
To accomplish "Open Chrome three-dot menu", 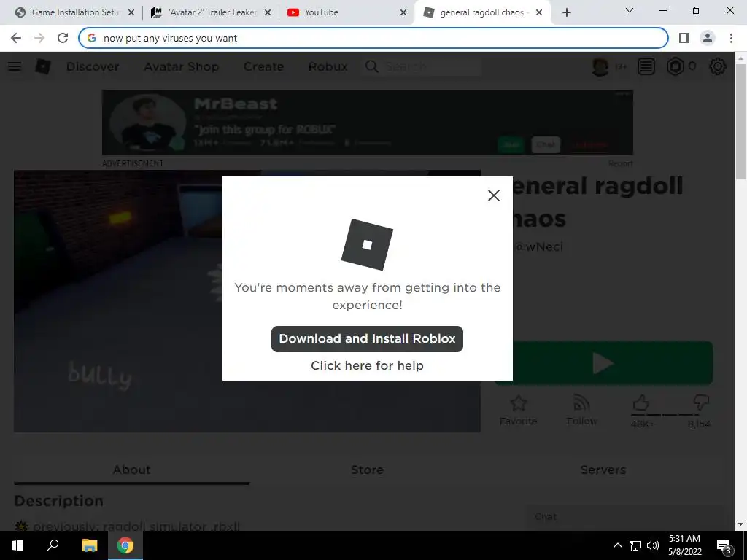I will click(731, 38).
